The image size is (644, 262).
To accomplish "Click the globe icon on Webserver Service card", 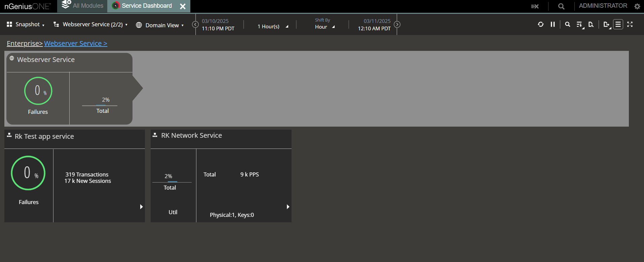I will (12, 58).
